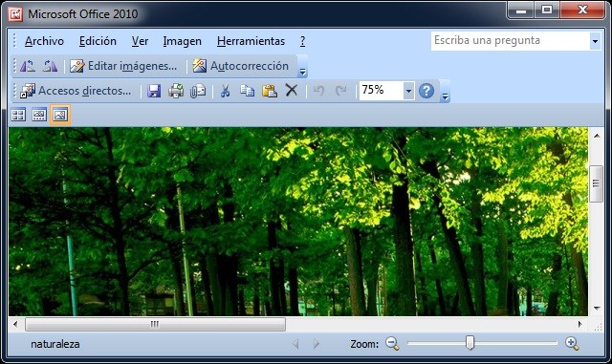Zoom in with the plus magnifier icon

572,343
